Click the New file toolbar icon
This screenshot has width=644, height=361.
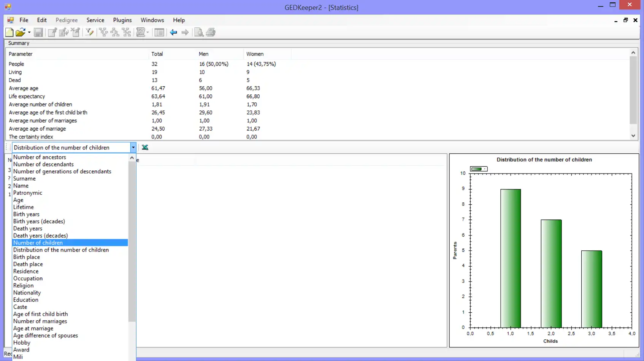(10, 32)
